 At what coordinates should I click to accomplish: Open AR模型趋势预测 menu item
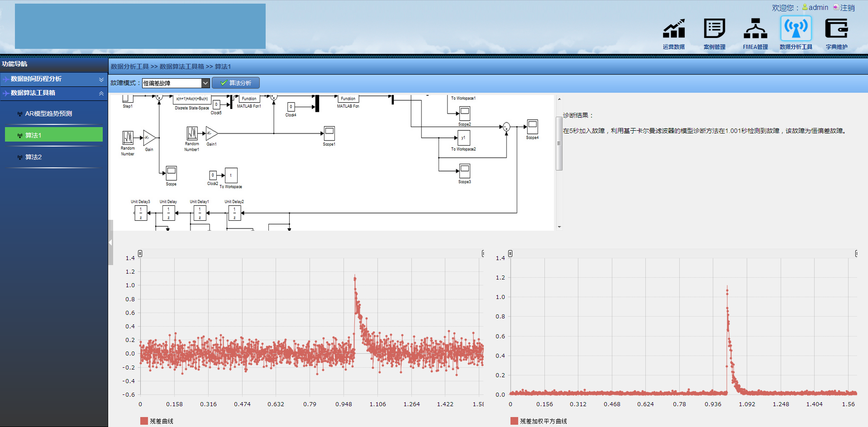tap(48, 114)
